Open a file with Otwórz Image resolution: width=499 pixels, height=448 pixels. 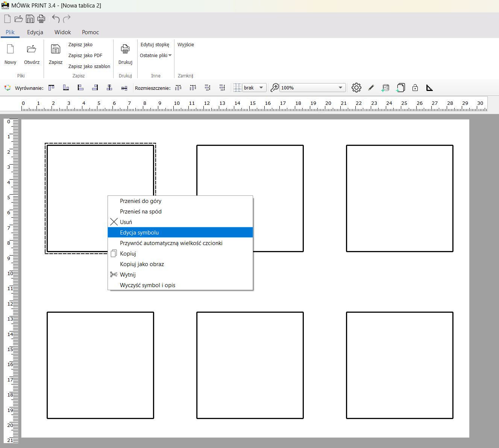coord(32,54)
